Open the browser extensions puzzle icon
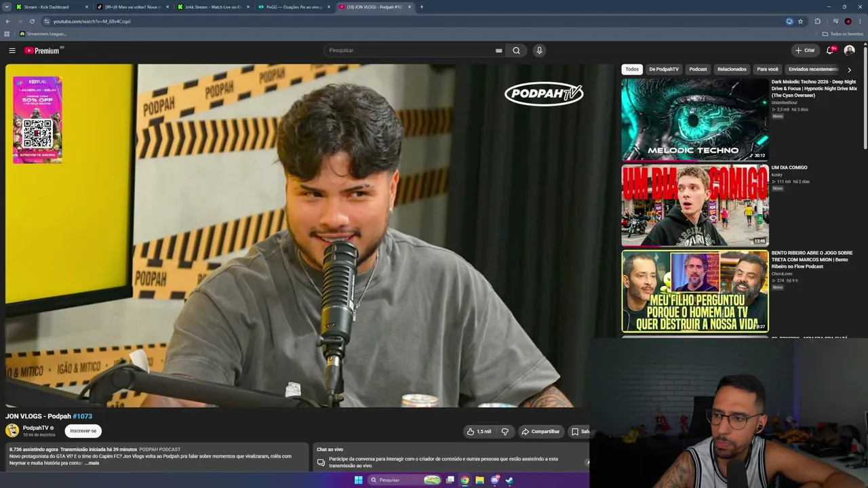This screenshot has height=488, width=868. (818, 21)
